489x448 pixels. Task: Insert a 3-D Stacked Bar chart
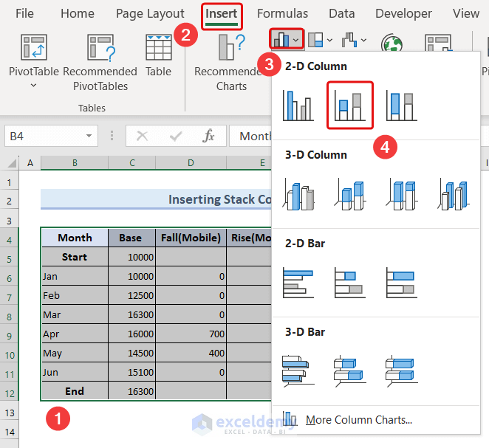350,371
